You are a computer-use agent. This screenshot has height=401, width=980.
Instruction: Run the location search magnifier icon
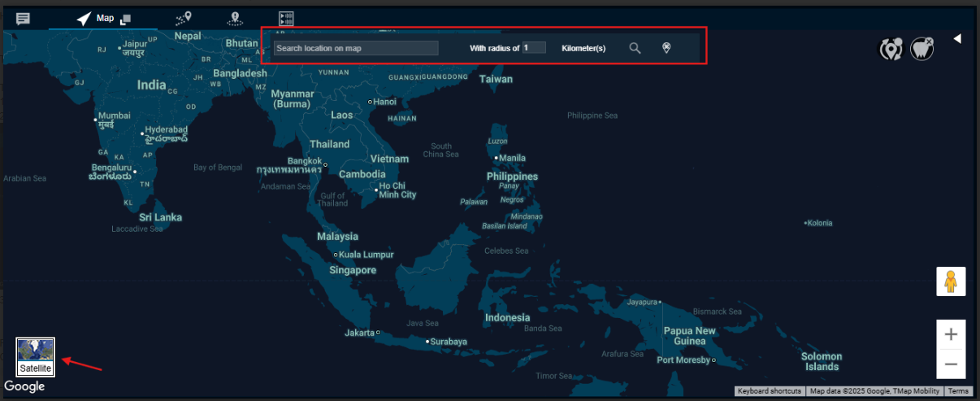click(x=635, y=48)
